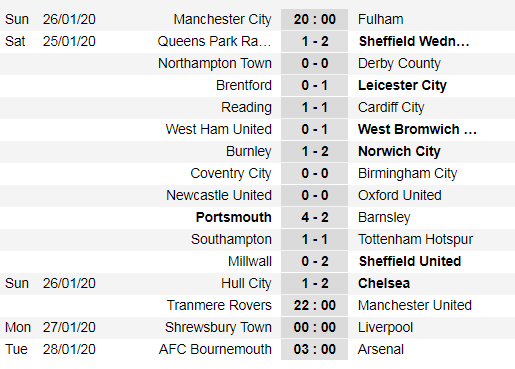
Task: Open the Tottenham Hotspur team link
Action: (416, 239)
